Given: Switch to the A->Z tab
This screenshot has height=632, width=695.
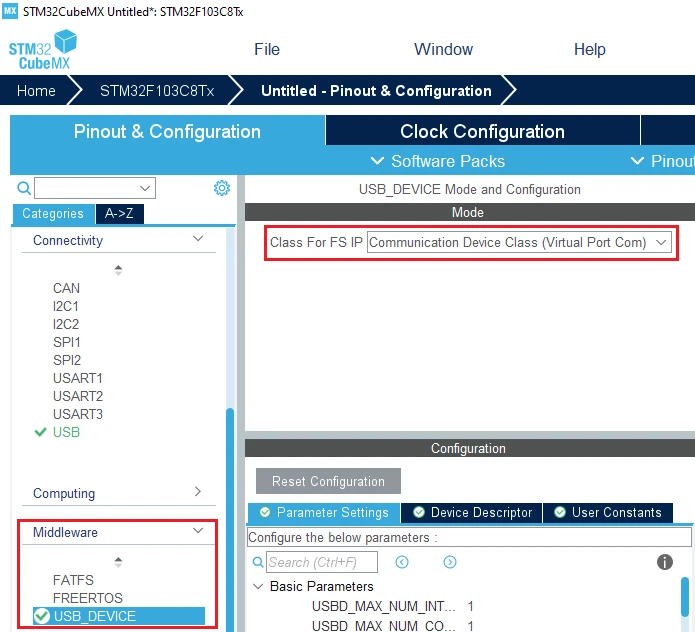Looking at the screenshot, I should coord(119,214).
